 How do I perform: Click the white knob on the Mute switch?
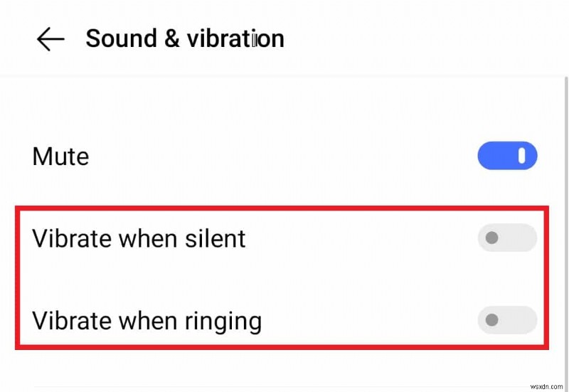(x=523, y=156)
